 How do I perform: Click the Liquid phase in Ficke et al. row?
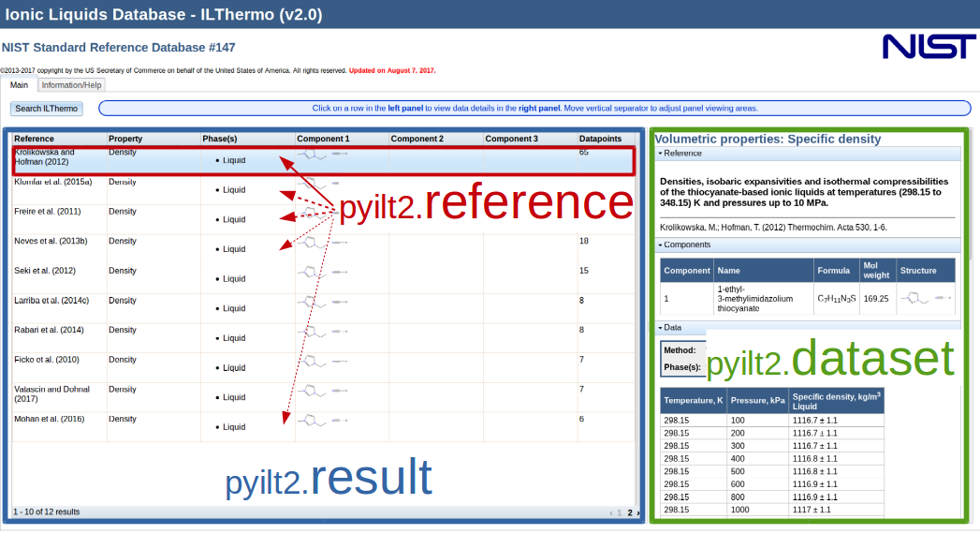tap(234, 367)
